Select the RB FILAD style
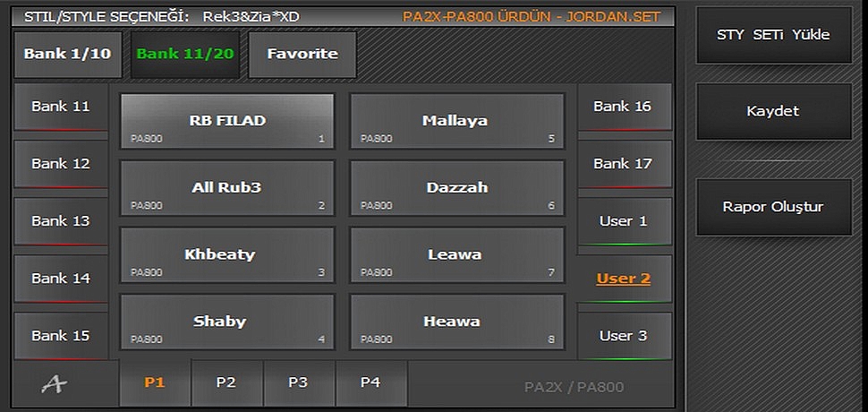The height and width of the screenshot is (412, 868). tap(227, 121)
